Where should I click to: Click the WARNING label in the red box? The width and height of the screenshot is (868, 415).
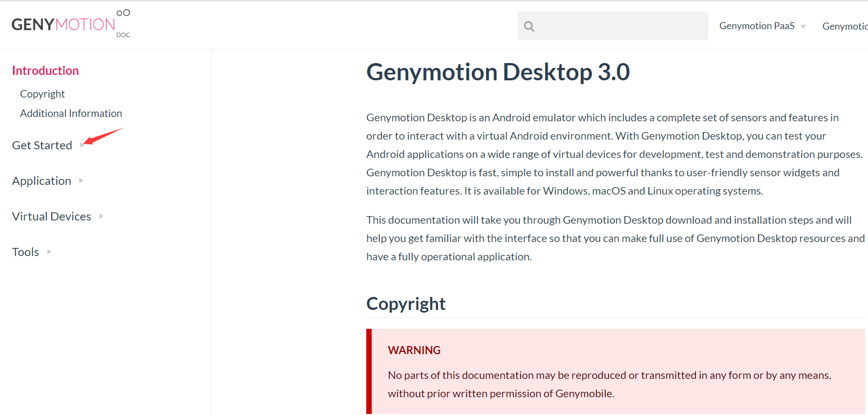tap(414, 350)
